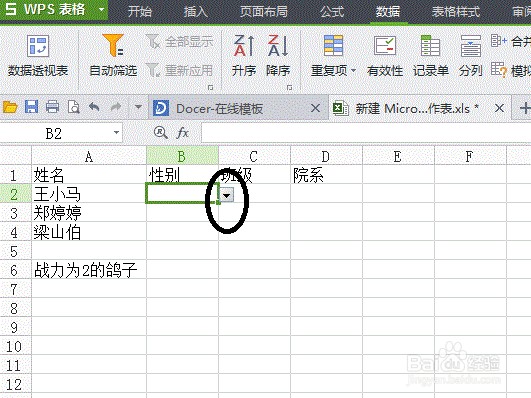The height and width of the screenshot is (398, 531).
Task: Switch to the 表格样式 tab
Action: click(x=456, y=12)
